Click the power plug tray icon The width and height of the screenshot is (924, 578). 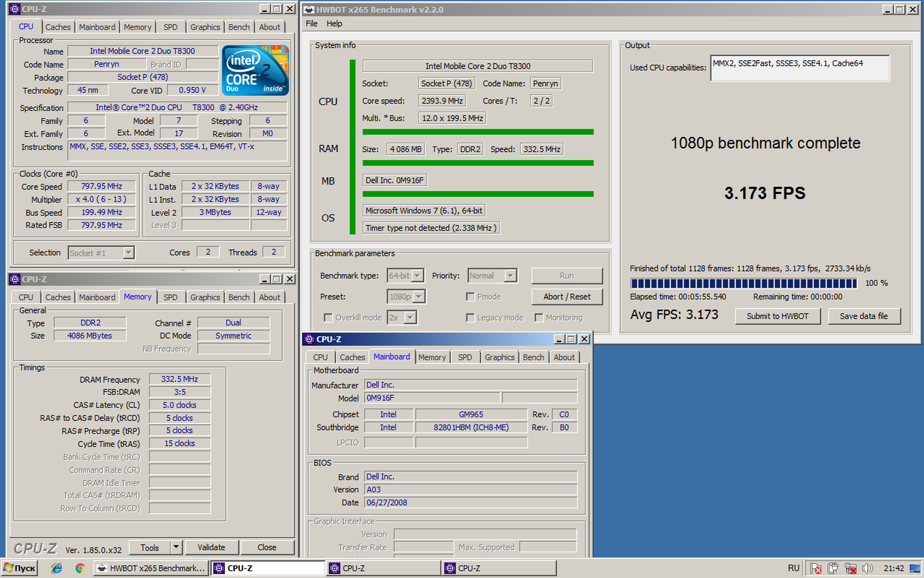833,568
